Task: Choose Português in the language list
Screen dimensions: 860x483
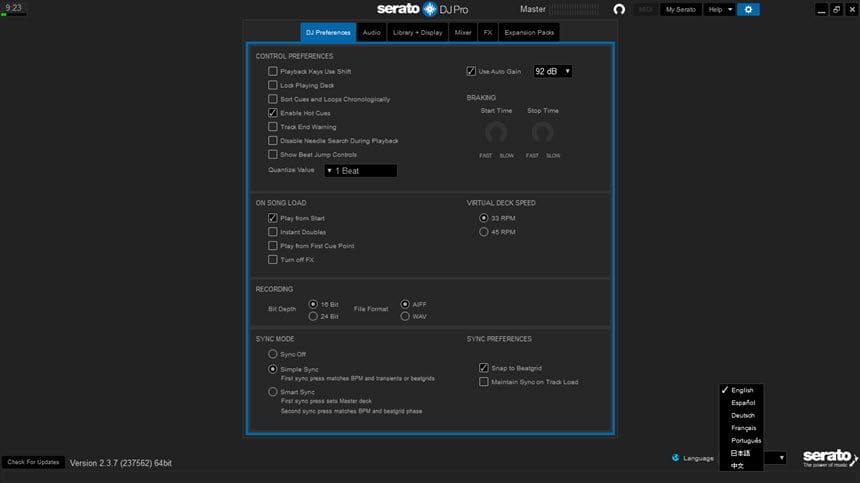Action: pos(742,441)
